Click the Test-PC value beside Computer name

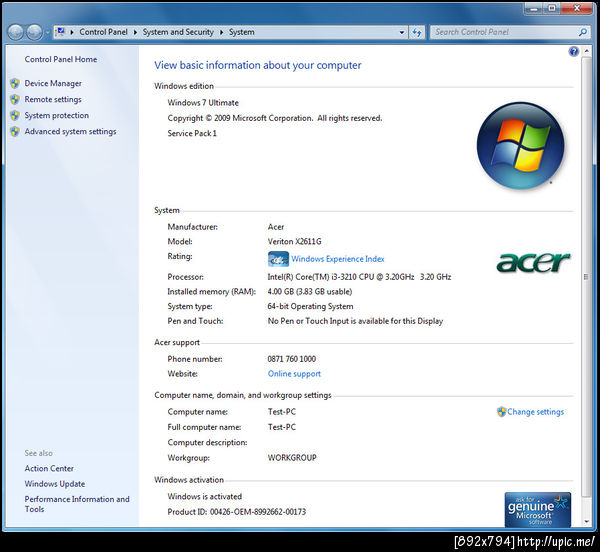[x=282, y=412]
